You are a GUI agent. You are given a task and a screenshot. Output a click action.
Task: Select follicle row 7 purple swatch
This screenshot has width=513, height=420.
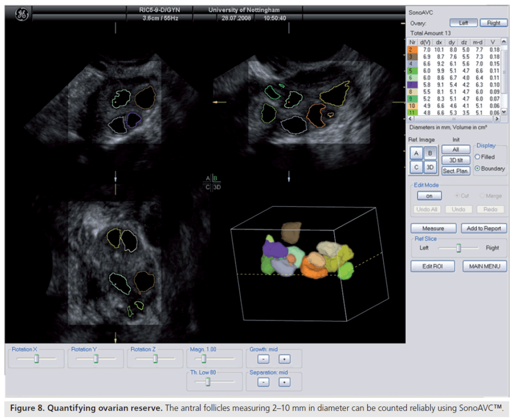point(413,85)
